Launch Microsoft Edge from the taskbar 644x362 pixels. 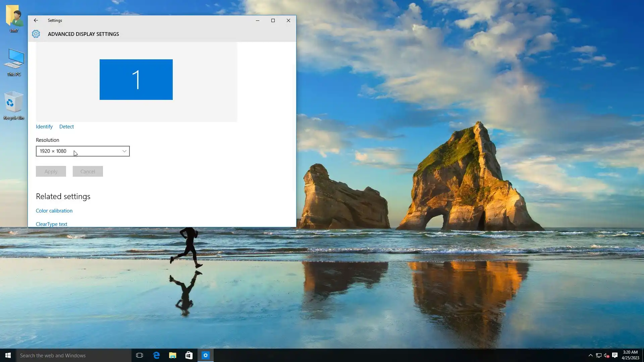(156, 355)
